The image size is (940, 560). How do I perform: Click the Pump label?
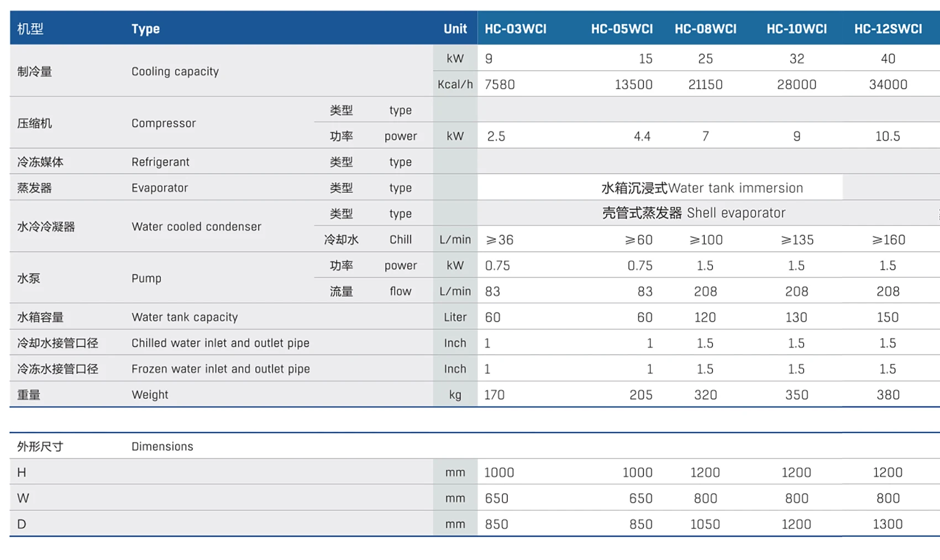coord(146,278)
